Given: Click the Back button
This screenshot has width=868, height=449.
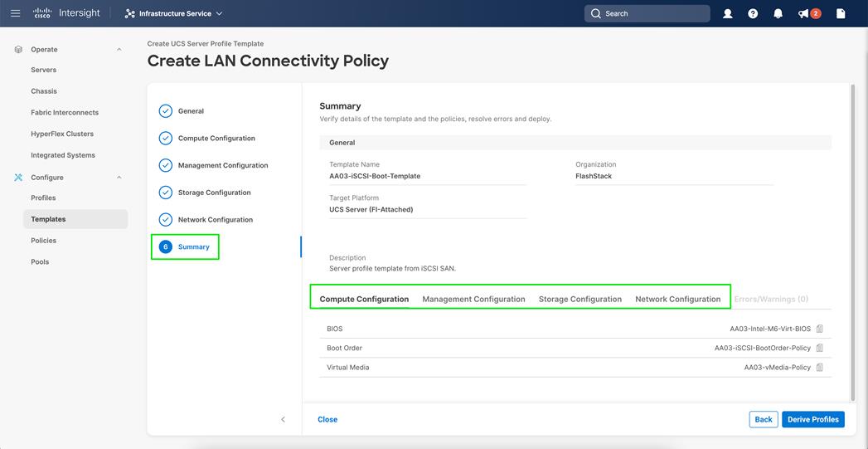Looking at the screenshot, I should pos(764,419).
